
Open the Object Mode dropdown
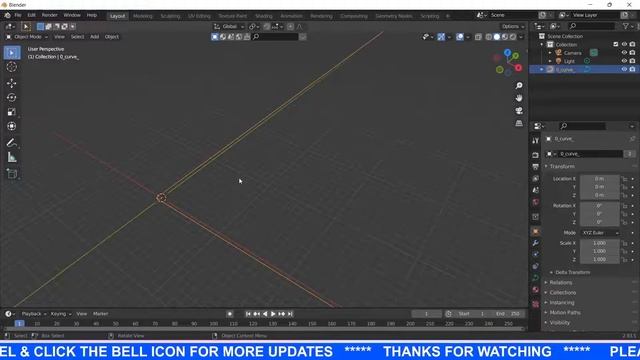point(27,37)
